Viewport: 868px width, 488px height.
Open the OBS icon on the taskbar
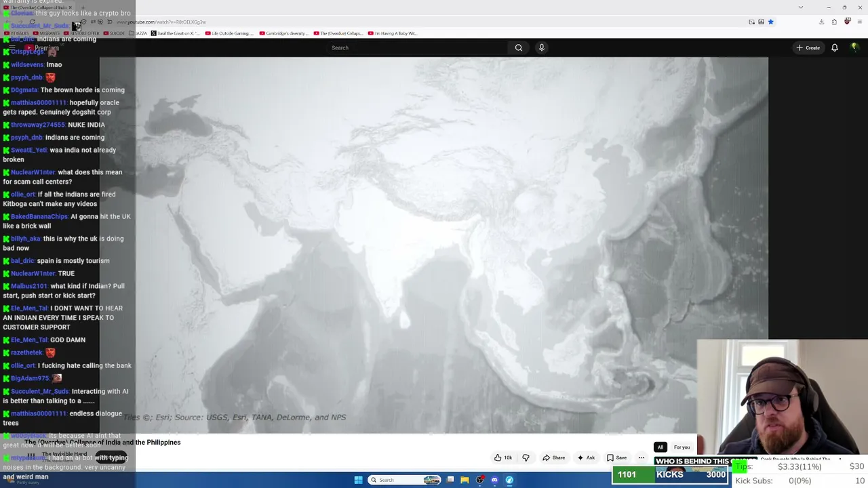[x=480, y=480]
